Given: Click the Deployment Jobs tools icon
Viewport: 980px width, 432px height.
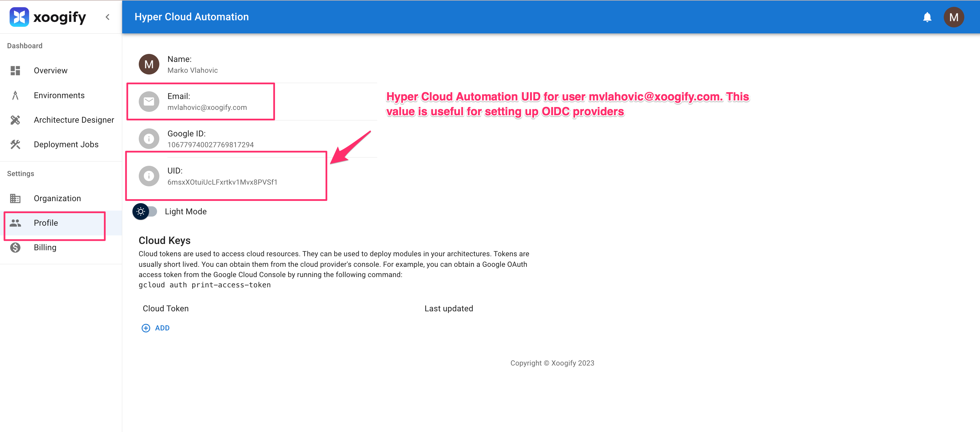Looking at the screenshot, I should 15,144.
